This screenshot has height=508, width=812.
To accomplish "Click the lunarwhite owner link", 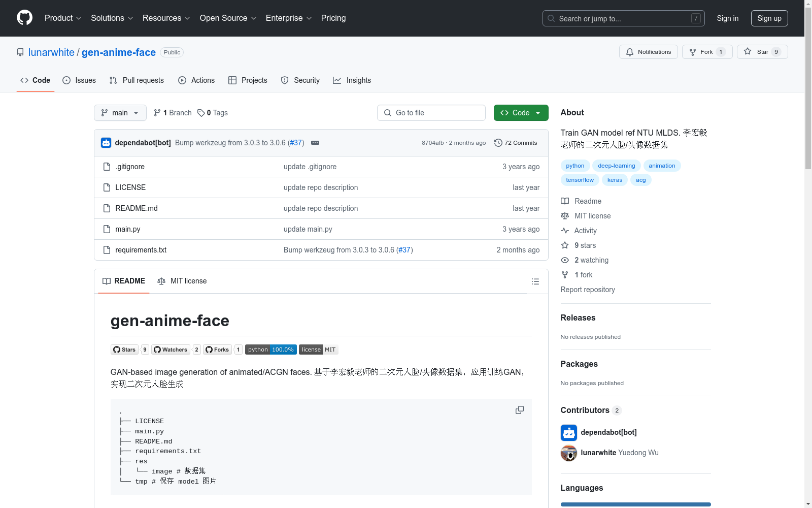I will click(x=51, y=52).
